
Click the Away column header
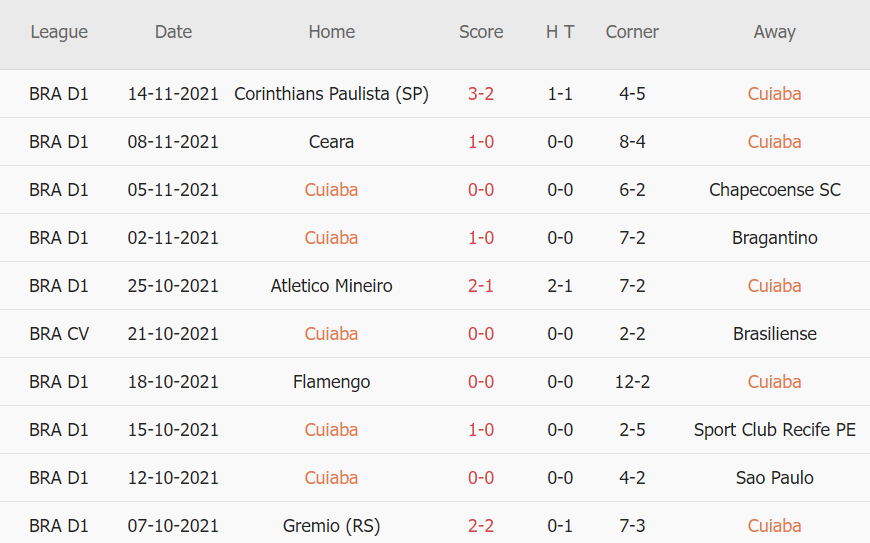click(x=774, y=32)
